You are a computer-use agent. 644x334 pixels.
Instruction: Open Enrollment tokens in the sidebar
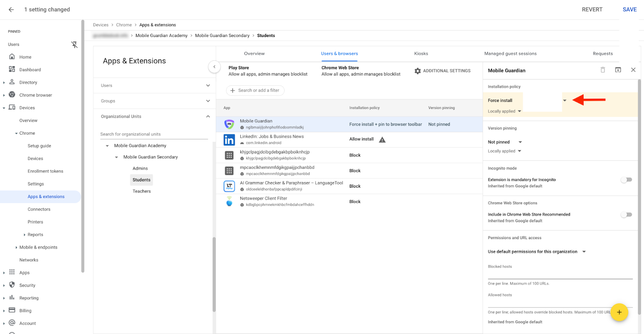point(45,171)
